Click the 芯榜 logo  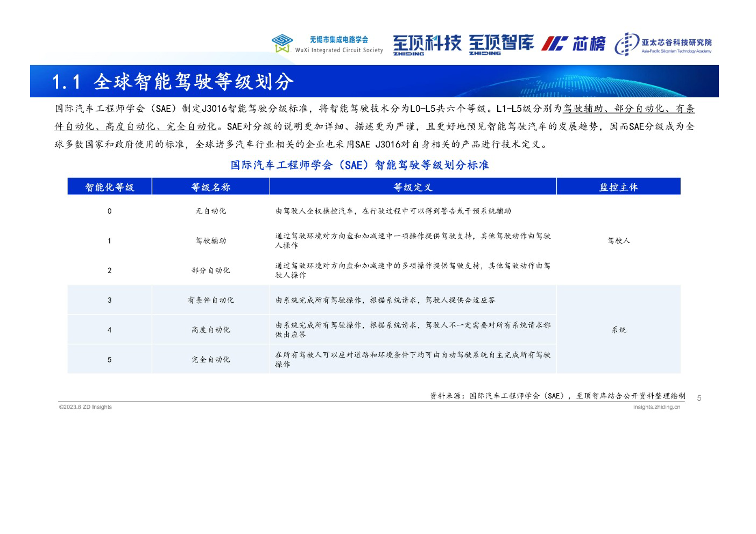pos(573,44)
